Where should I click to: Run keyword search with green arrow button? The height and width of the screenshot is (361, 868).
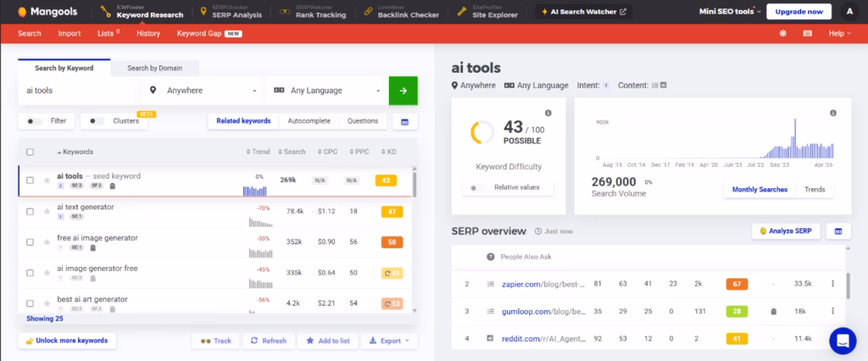pos(403,91)
